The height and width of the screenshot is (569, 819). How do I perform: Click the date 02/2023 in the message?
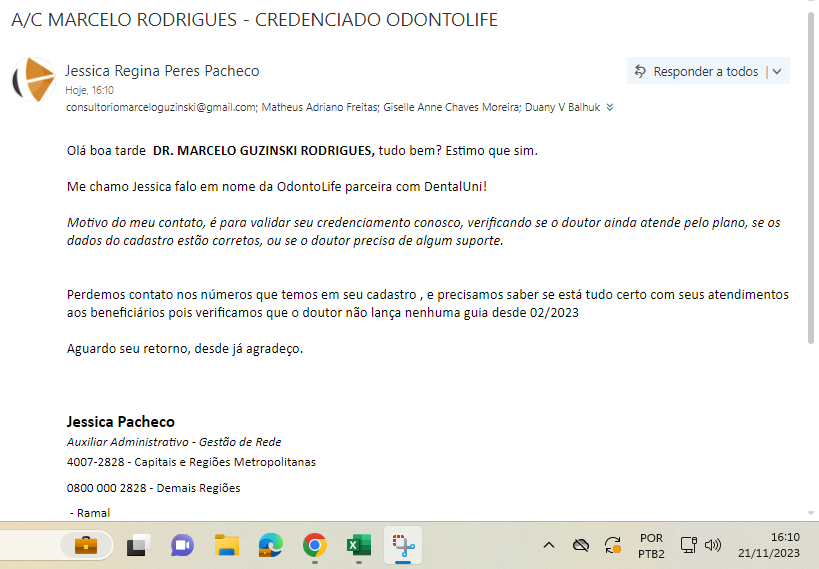[554, 312]
